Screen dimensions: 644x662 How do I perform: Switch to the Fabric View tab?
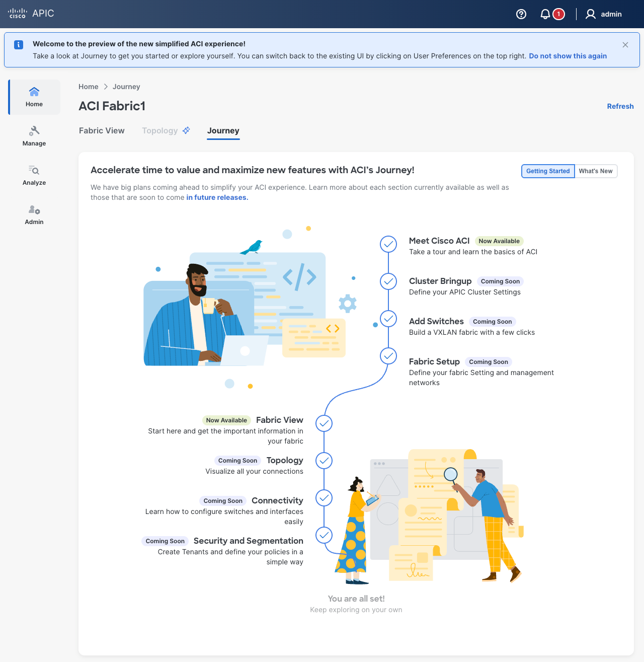102,130
